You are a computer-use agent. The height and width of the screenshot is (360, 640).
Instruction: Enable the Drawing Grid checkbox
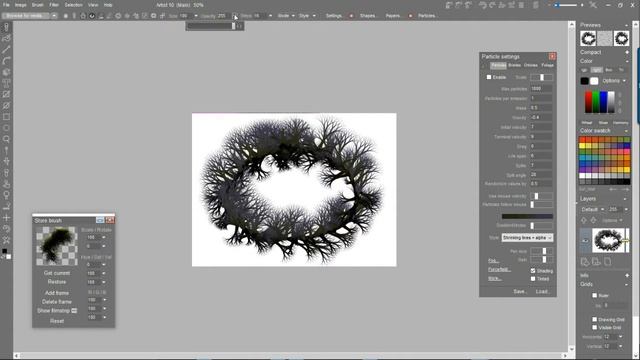(x=594, y=319)
